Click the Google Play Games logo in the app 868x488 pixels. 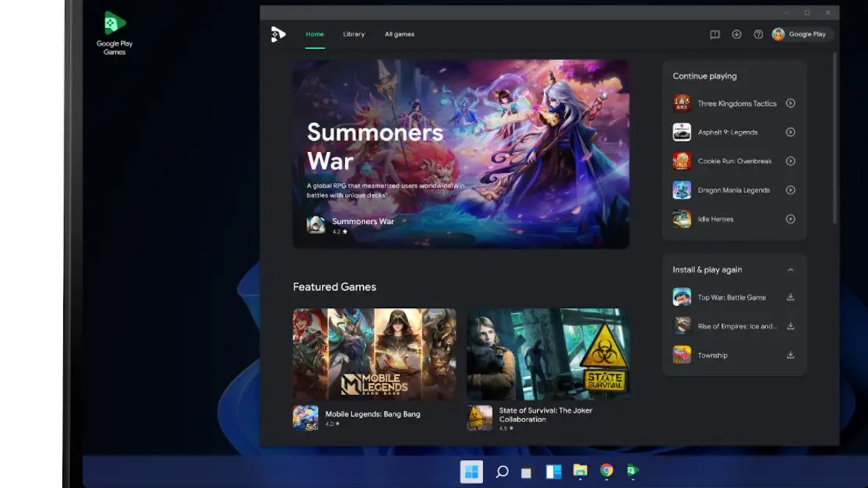[x=278, y=34]
